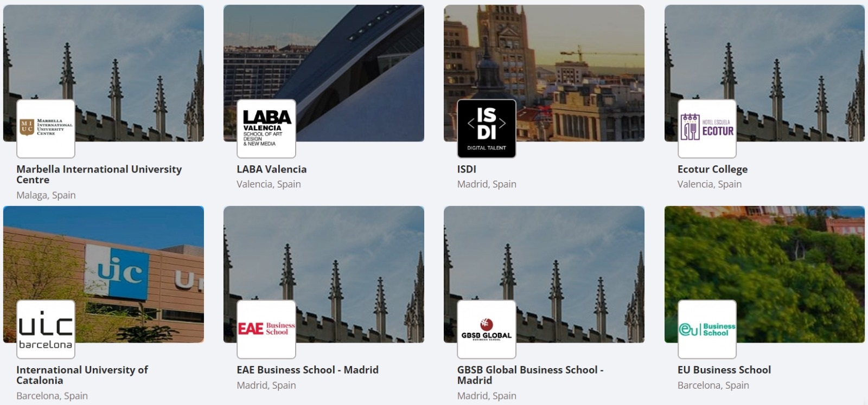This screenshot has width=868, height=405.
Task: Open the LABA Valencia title link
Action: tap(272, 169)
